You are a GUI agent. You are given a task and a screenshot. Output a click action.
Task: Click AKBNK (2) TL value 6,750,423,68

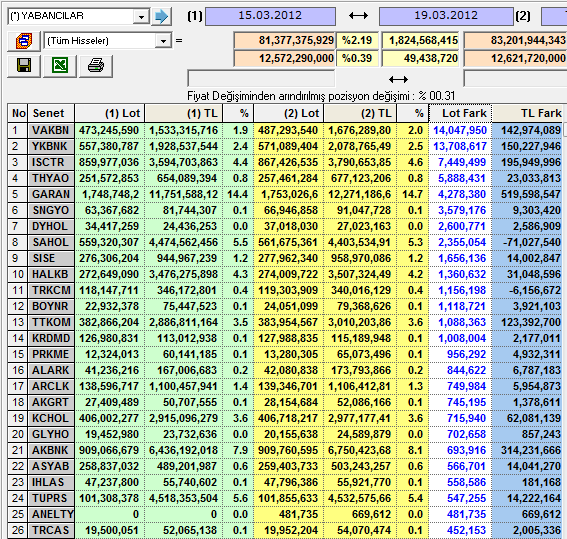tap(360, 450)
